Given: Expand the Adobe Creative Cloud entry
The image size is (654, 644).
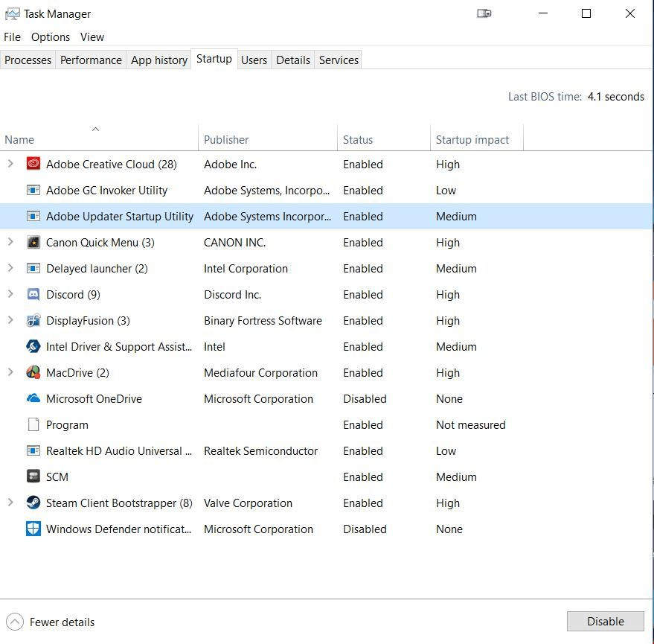Looking at the screenshot, I should pos(11,164).
